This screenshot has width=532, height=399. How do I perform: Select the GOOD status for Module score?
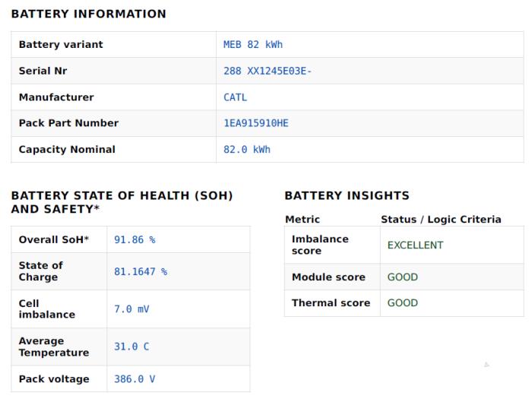pos(403,277)
